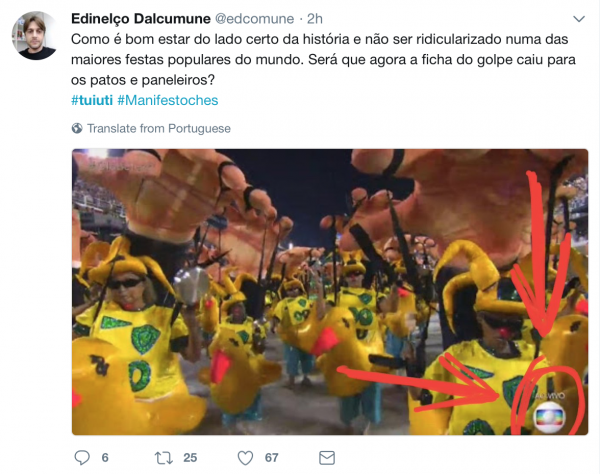Like the tweet with the heart icon
This screenshot has width=600, height=474.
[x=245, y=458]
